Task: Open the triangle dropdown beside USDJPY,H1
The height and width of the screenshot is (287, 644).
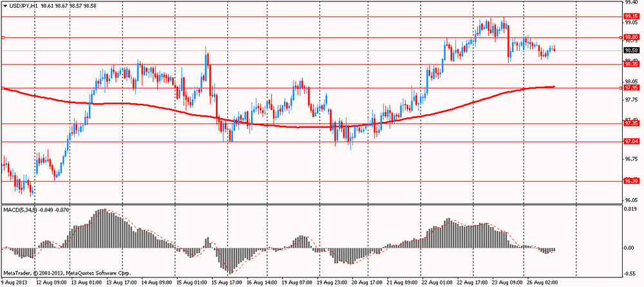Action: point(5,5)
